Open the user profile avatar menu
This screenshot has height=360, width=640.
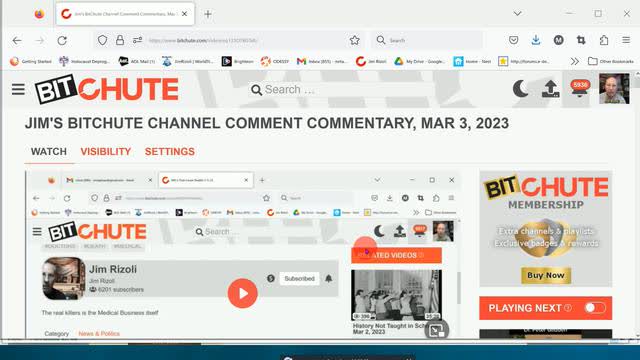tap(614, 89)
